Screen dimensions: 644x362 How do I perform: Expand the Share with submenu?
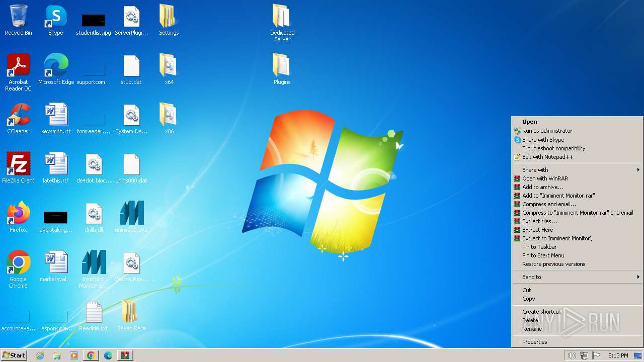577,170
